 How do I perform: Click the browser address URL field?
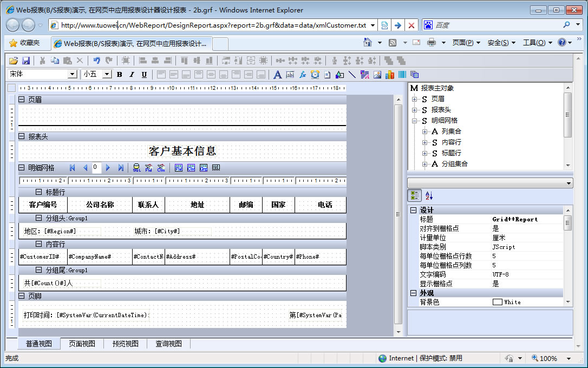pos(211,25)
